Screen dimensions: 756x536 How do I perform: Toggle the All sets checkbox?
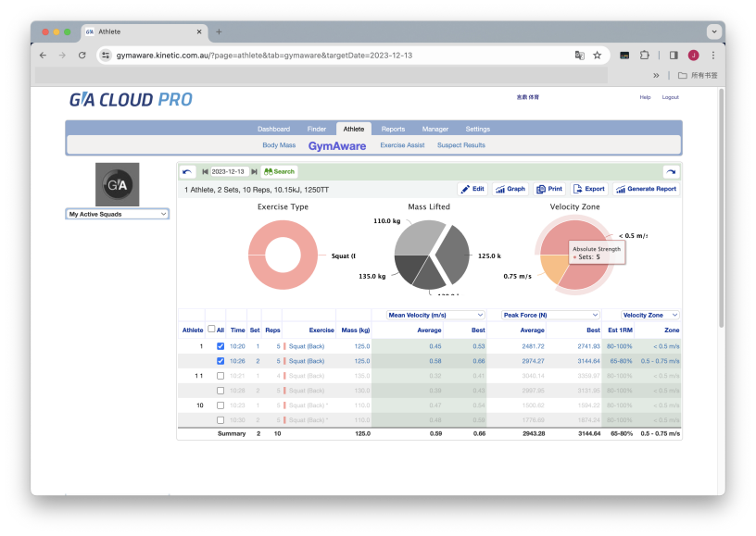click(211, 329)
